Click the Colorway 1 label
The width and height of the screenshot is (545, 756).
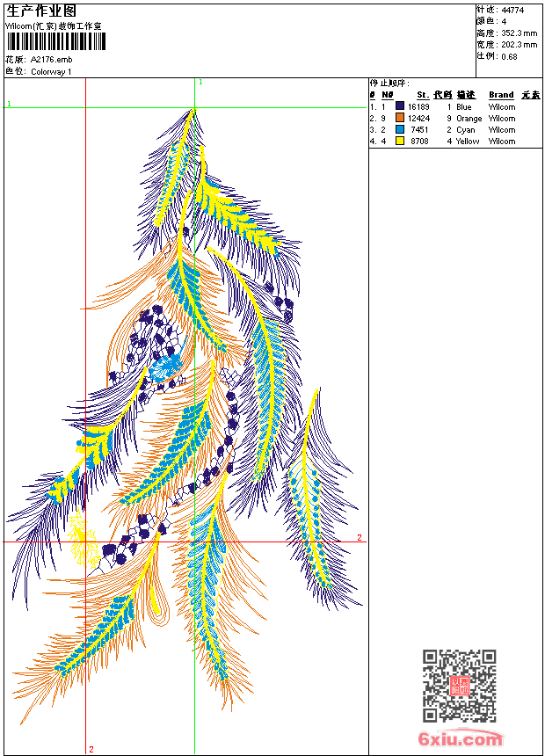coord(51,72)
